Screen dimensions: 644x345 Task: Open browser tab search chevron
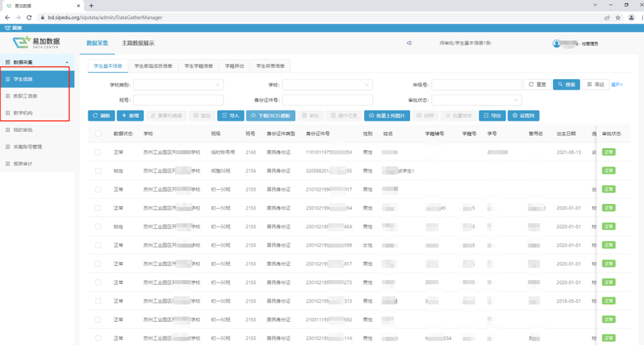click(x=594, y=5)
